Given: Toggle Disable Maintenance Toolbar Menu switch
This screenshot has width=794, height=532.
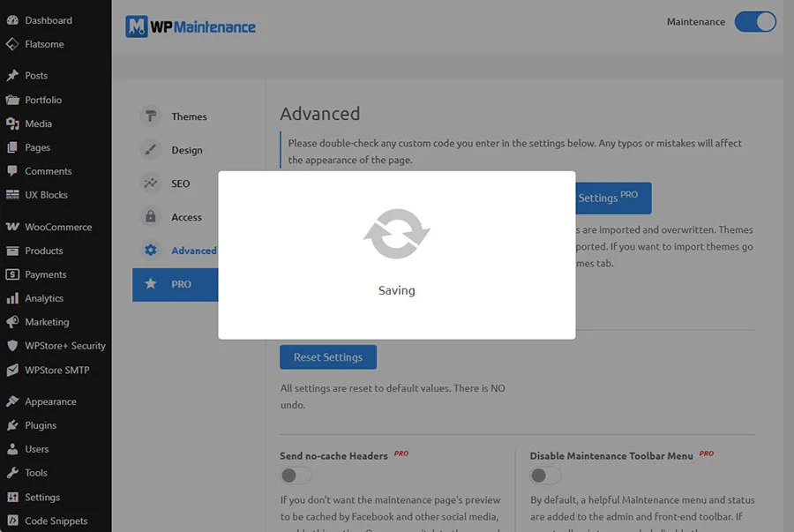Looking at the screenshot, I should 545,476.
